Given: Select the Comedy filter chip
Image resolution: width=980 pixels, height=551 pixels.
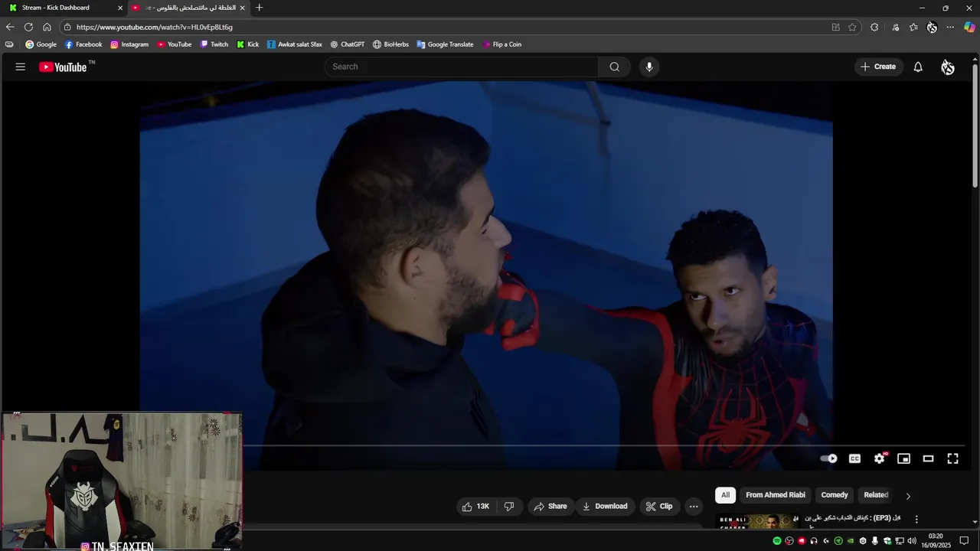Looking at the screenshot, I should [x=835, y=495].
